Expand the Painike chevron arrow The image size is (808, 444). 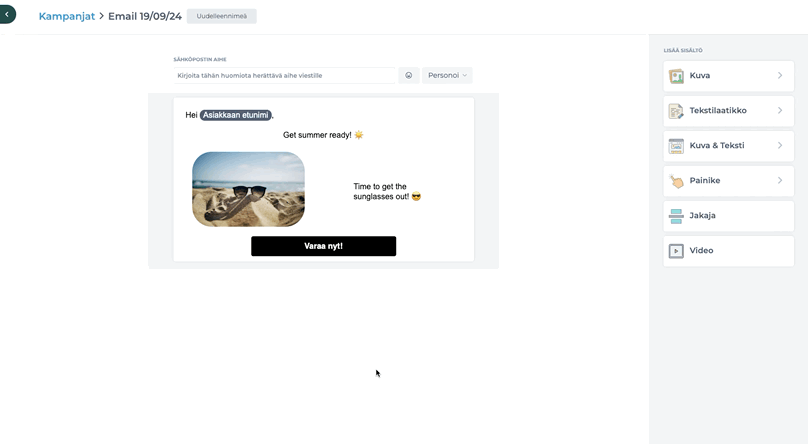(x=780, y=180)
